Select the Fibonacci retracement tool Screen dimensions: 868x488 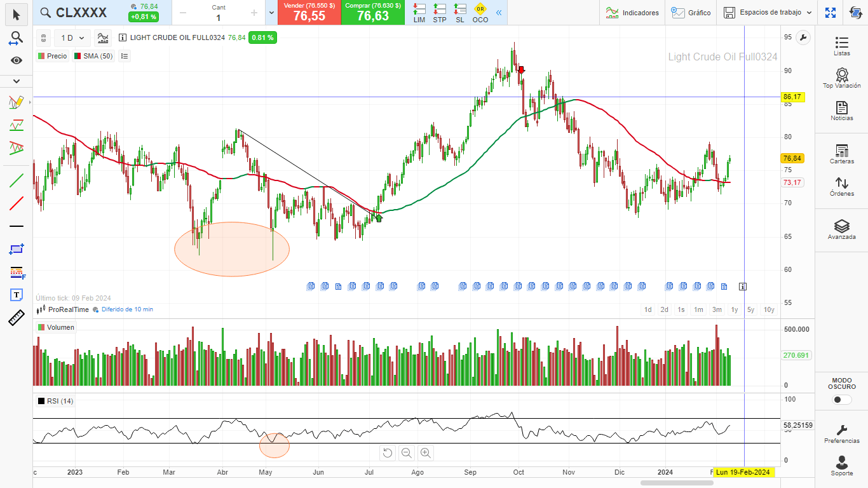(17, 272)
